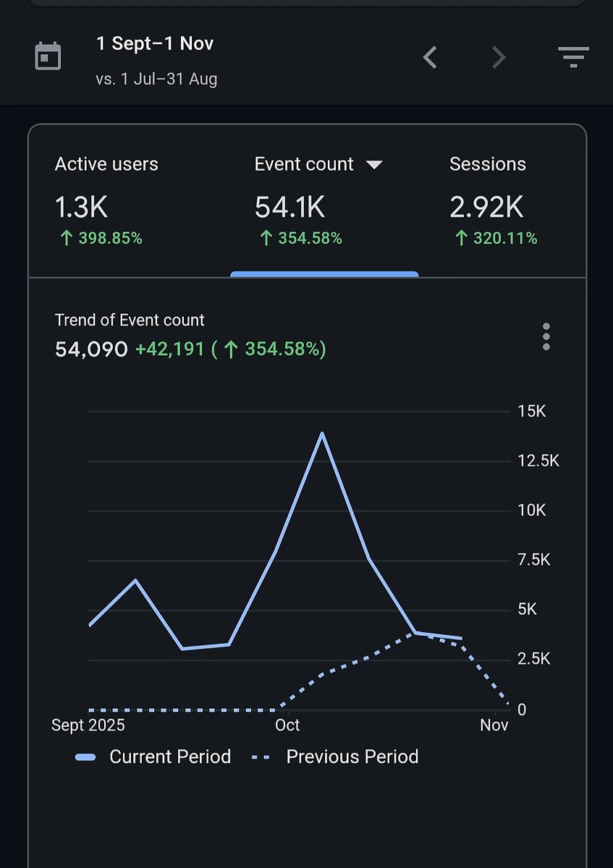Tap the 10K y-axis label

(x=532, y=511)
